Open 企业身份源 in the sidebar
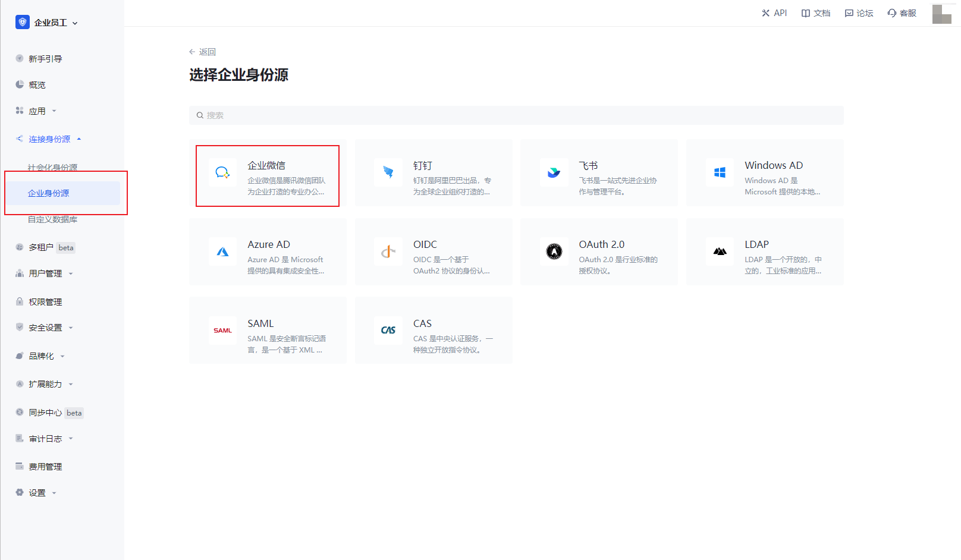 pyautogui.click(x=49, y=193)
